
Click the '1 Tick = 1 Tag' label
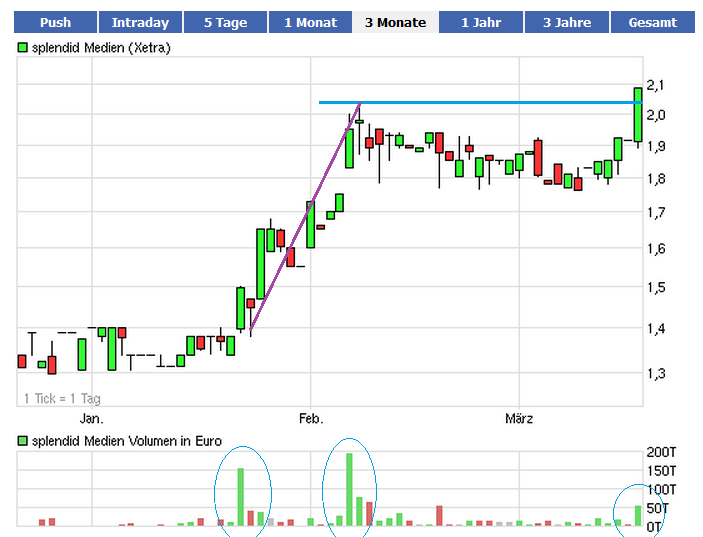point(62,399)
